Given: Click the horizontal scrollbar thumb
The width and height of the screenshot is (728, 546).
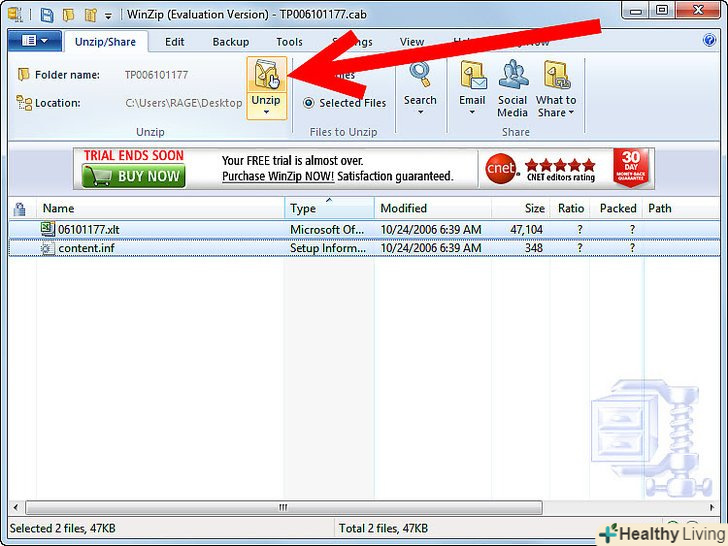Looking at the screenshot, I should 284,507.
